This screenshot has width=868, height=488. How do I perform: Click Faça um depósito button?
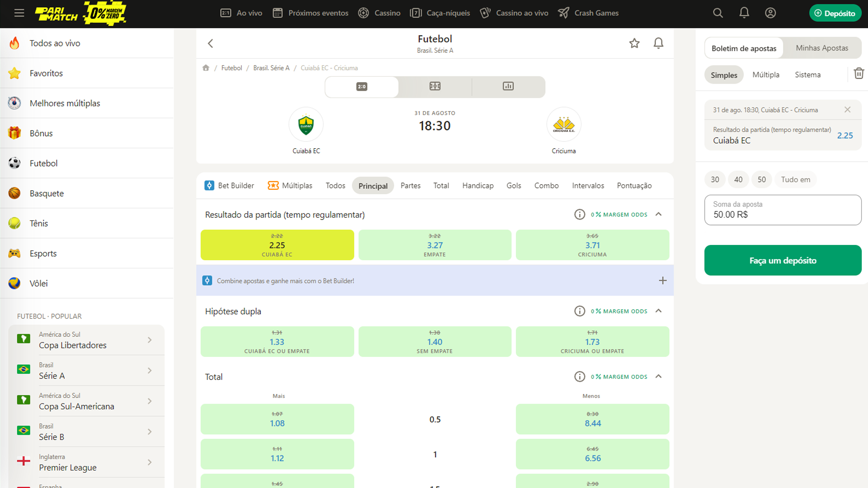pyautogui.click(x=783, y=260)
